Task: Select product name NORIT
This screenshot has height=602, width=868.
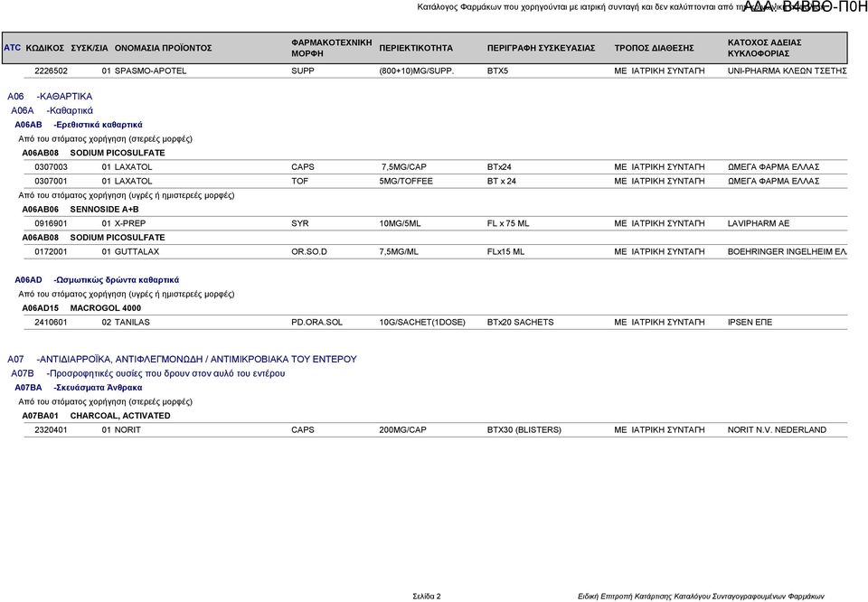Action: (127, 430)
